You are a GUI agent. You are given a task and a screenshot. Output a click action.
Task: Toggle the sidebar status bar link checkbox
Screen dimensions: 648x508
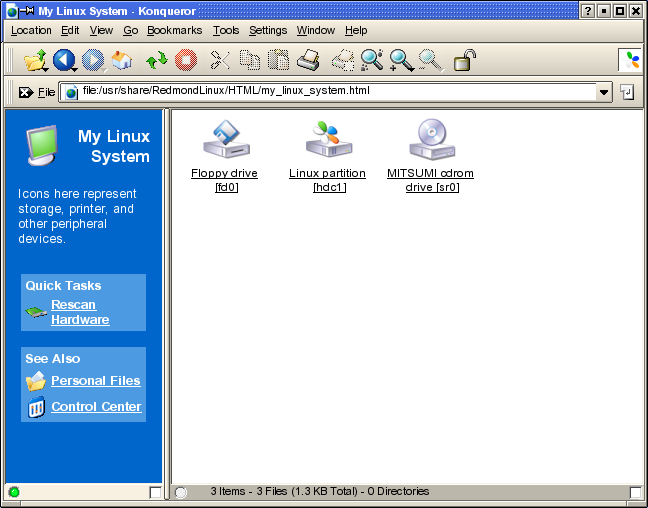155,492
